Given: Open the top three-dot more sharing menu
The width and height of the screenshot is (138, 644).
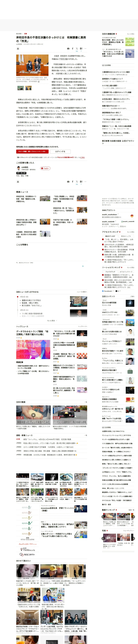Looking at the screenshot, I should click(85, 49).
